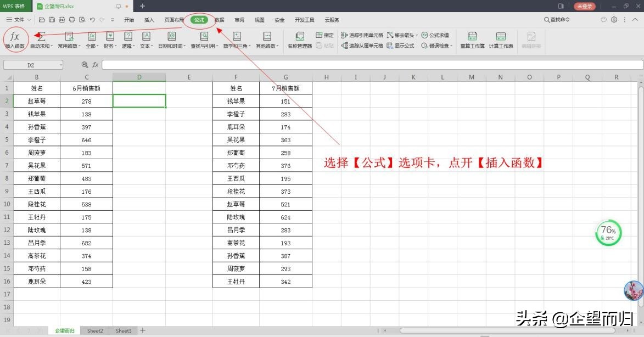Image resolution: width=644 pixels, height=337 pixels.
Task: Click the 未登录 login button
Action: click(x=585, y=6)
